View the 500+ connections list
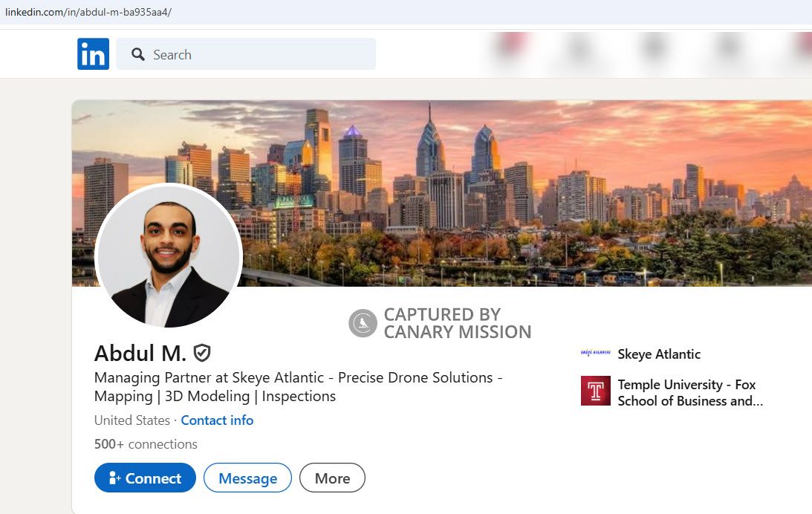This screenshot has width=812, height=514. tap(145, 444)
